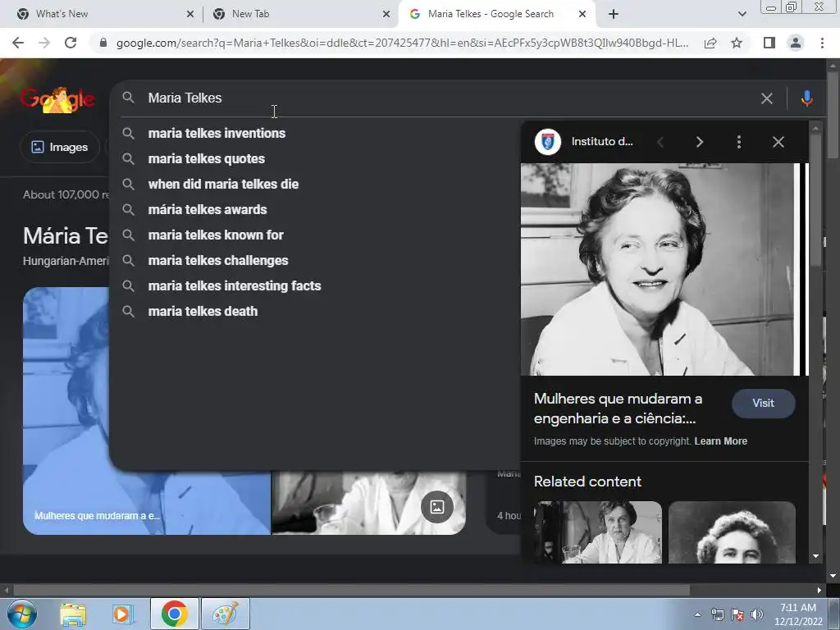Show the next image in preview panel
840x630 pixels.
click(699, 142)
